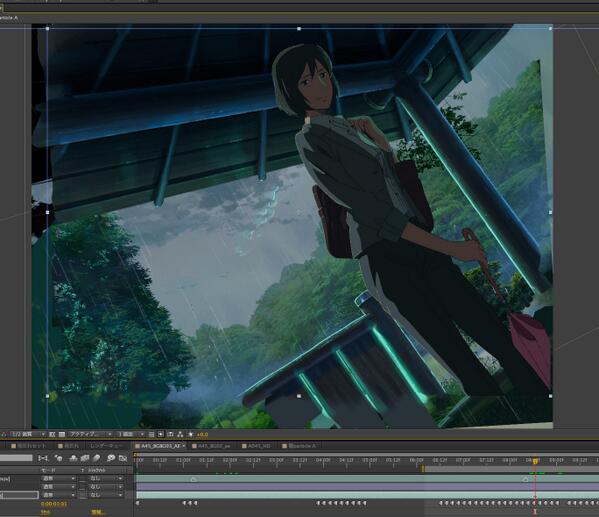Image resolution: width=599 pixels, height=517 pixels.
Task: Toggle preserve transparency on second layer
Action: point(83,487)
